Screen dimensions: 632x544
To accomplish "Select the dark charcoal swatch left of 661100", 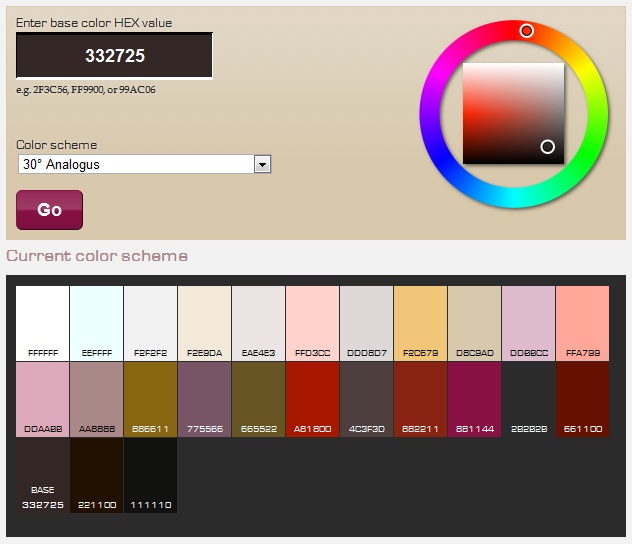I will 529,399.
